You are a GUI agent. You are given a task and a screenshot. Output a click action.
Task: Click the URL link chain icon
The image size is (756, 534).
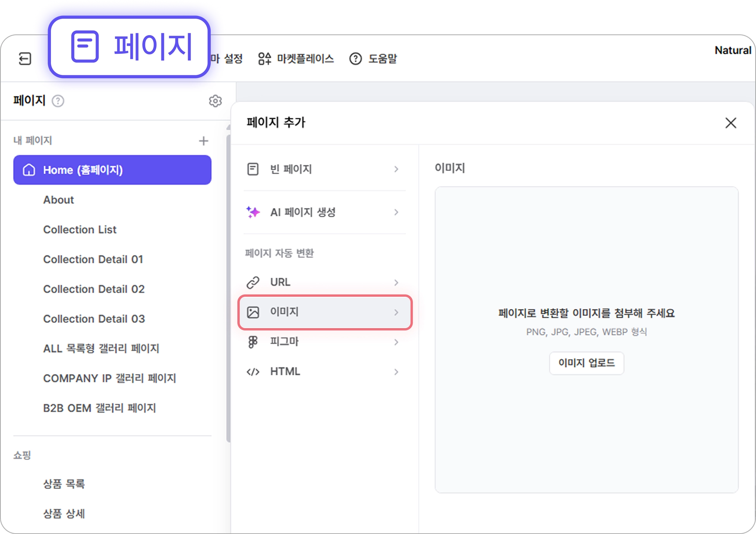coord(253,282)
